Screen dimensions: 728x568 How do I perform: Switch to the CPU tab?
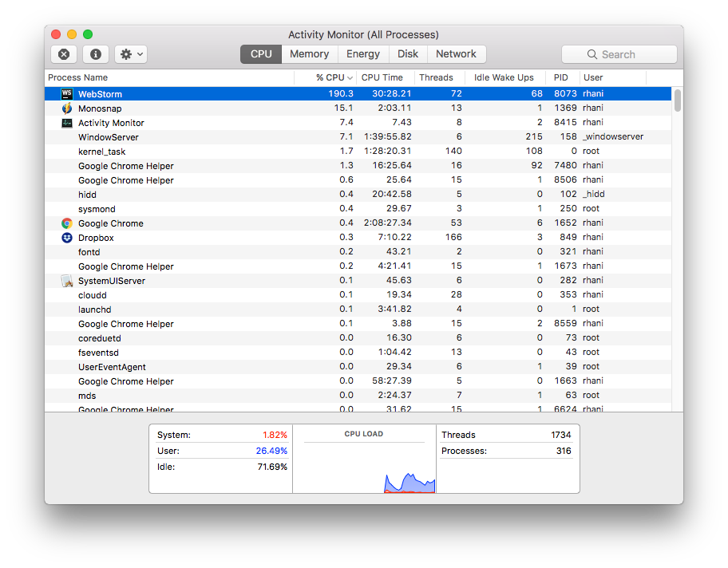[x=261, y=54]
